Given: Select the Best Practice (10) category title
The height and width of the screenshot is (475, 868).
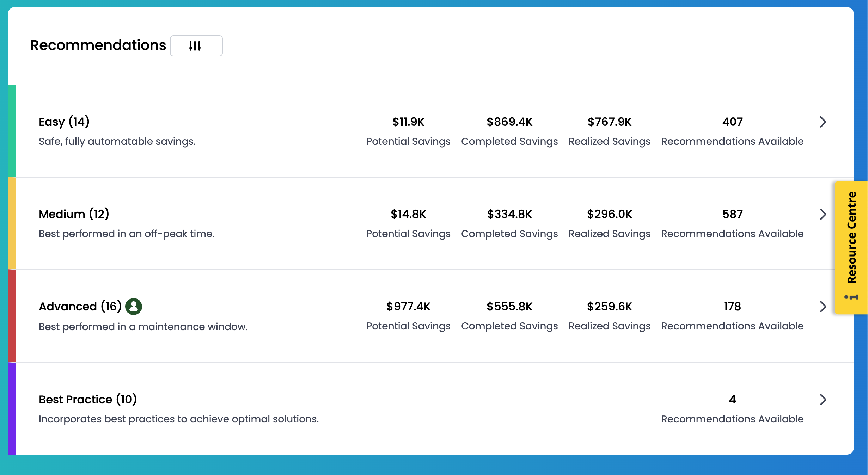Looking at the screenshot, I should click(88, 399).
